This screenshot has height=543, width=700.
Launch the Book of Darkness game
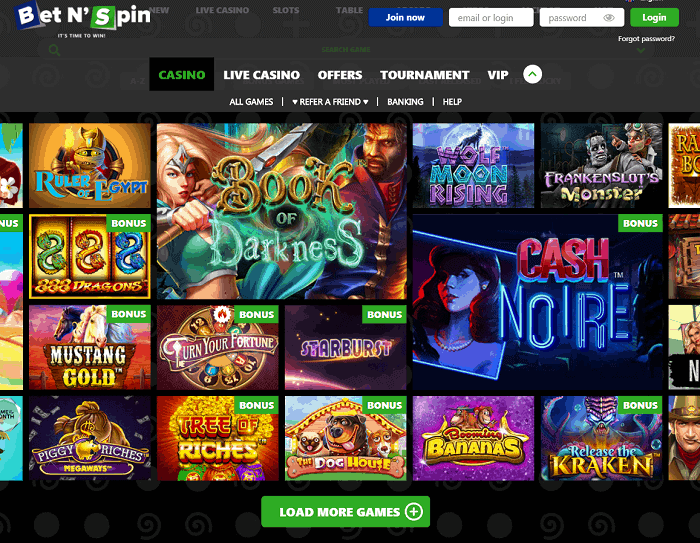282,211
